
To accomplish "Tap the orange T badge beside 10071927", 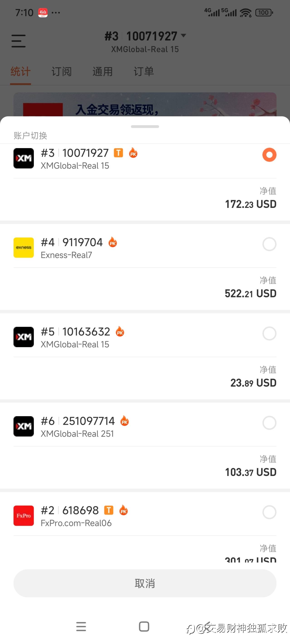I will tap(118, 153).
